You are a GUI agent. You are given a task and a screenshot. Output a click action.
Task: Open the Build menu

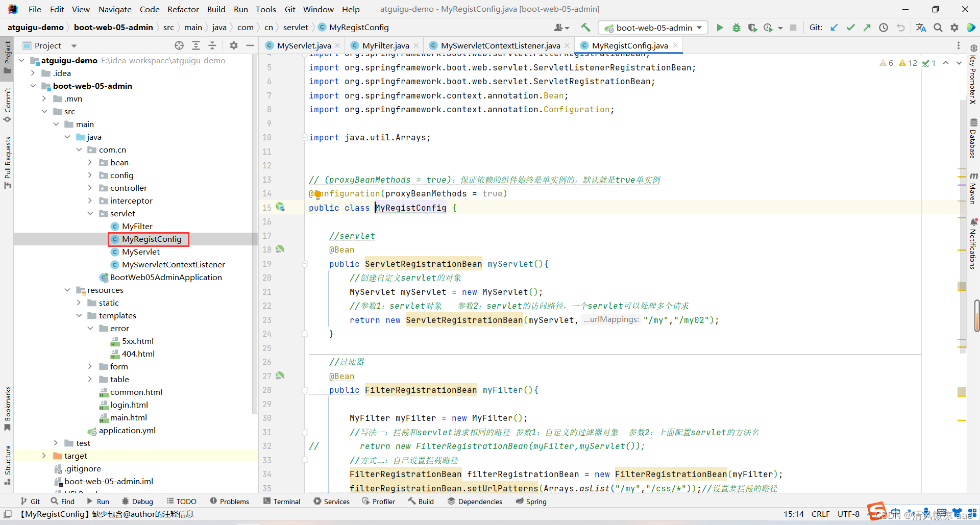(216, 9)
